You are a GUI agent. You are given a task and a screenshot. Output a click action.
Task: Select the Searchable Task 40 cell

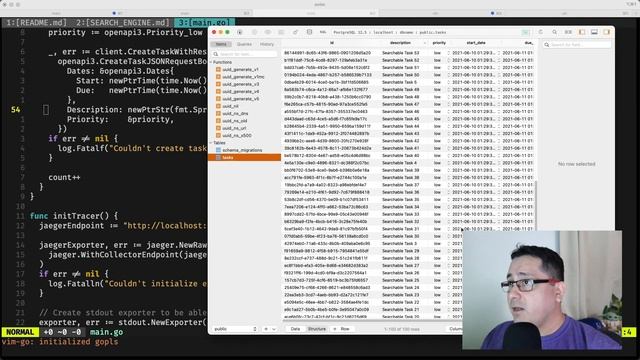400,156
